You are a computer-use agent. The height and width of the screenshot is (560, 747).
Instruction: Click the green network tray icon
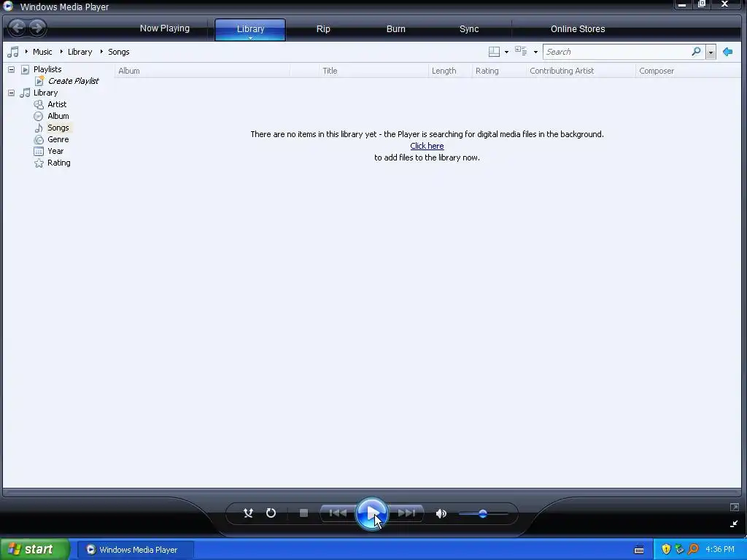point(679,550)
